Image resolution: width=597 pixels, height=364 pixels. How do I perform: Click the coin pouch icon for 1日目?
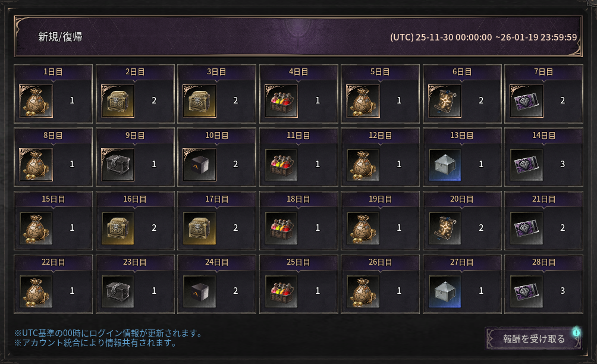(x=36, y=101)
